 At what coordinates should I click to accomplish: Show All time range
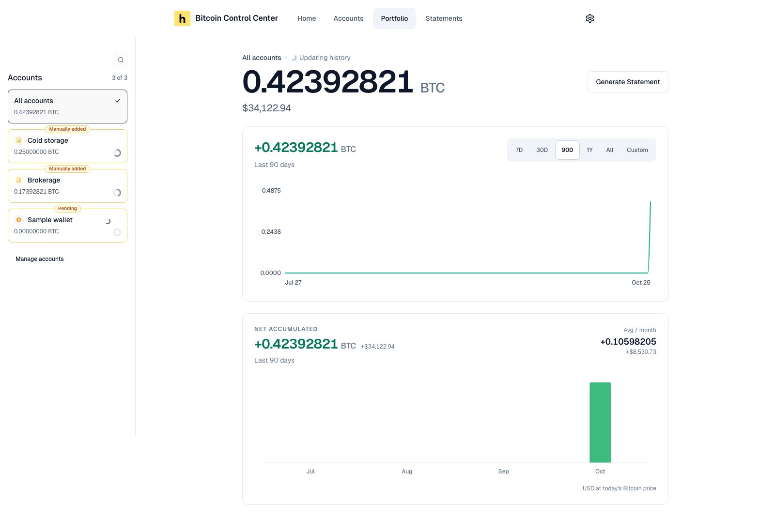[610, 150]
